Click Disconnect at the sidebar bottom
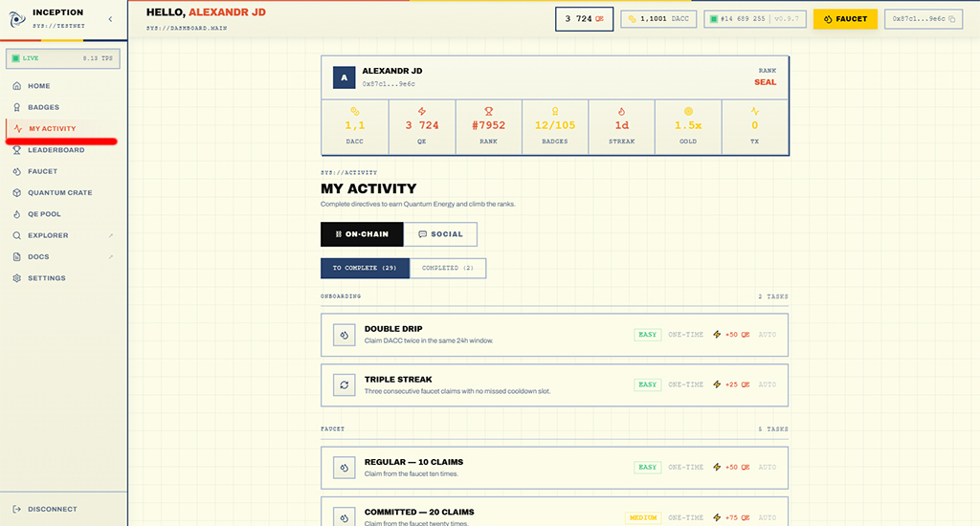 coord(52,509)
